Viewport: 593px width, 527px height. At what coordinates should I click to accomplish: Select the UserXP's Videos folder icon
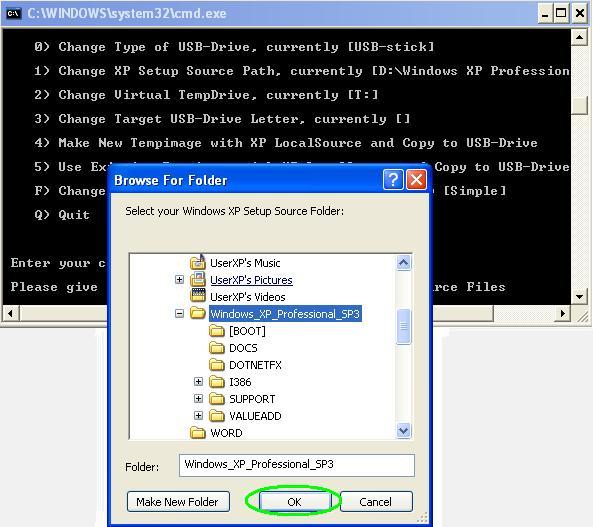pos(198,295)
